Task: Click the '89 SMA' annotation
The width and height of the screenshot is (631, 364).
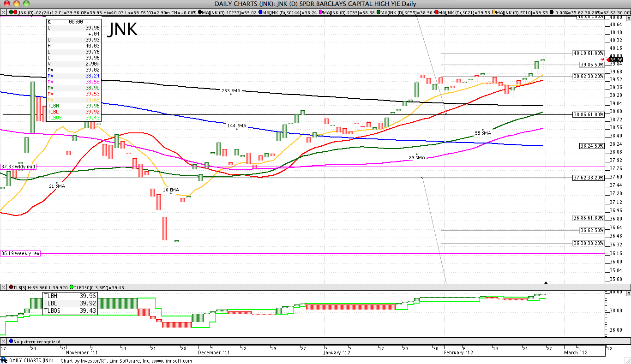Action: pos(417,158)
